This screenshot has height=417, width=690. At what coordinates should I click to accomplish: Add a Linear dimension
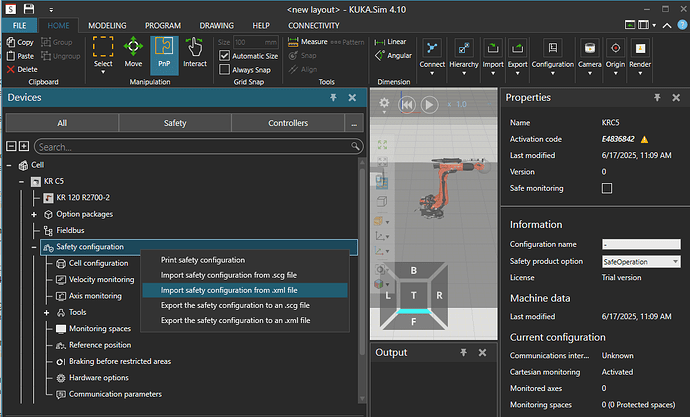(390, 42)
